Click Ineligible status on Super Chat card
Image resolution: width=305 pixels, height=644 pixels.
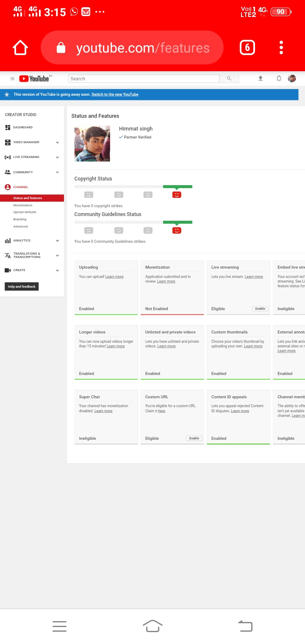(88, 439)
